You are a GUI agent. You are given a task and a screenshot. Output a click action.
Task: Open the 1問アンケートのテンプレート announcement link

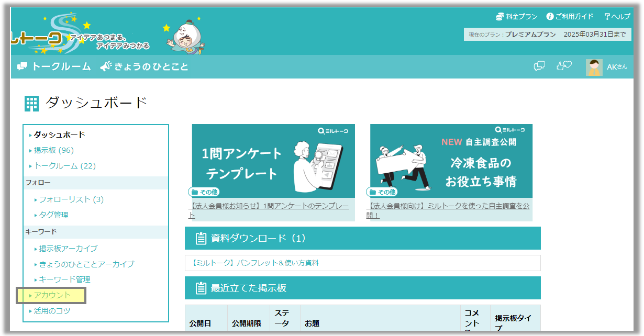click(x=269, y=210)
